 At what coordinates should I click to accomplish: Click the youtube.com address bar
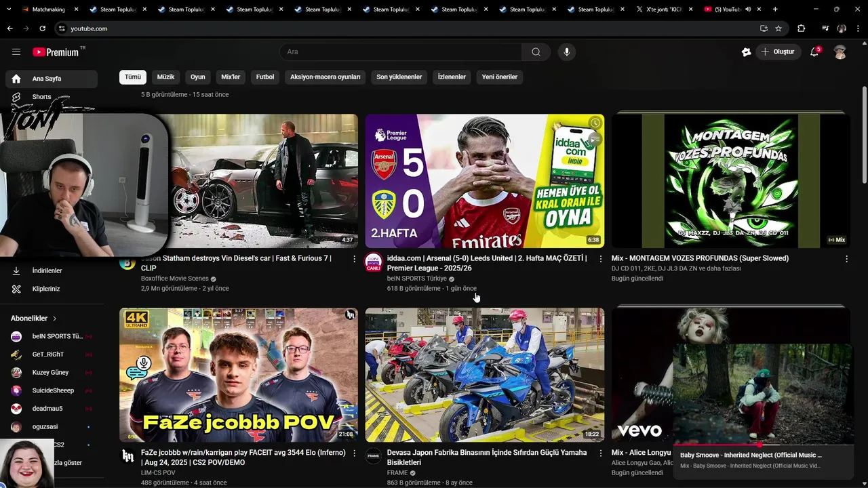point(407,28)
